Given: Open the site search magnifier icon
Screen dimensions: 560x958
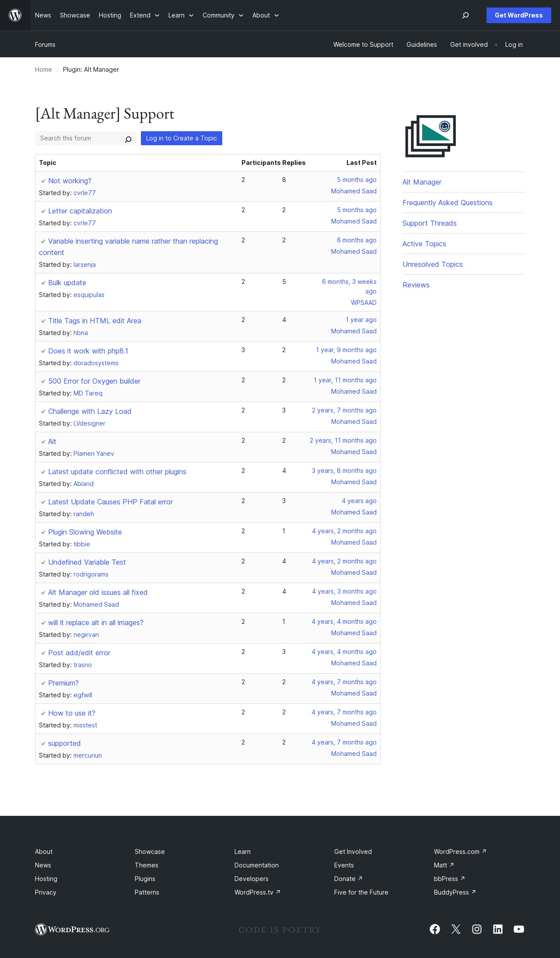Looking at the screenshot, I should click(x=465, y=15).
